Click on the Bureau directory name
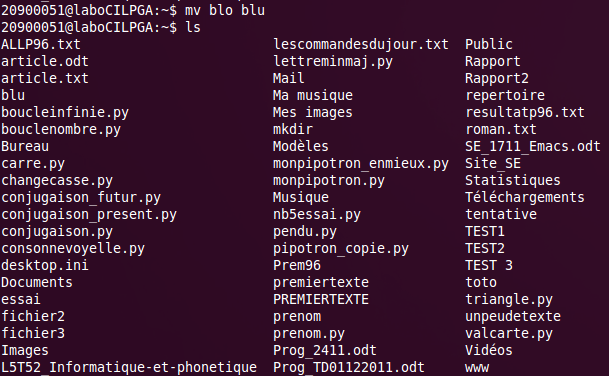Viewport: 609px width, 376px height. point(25,146)
